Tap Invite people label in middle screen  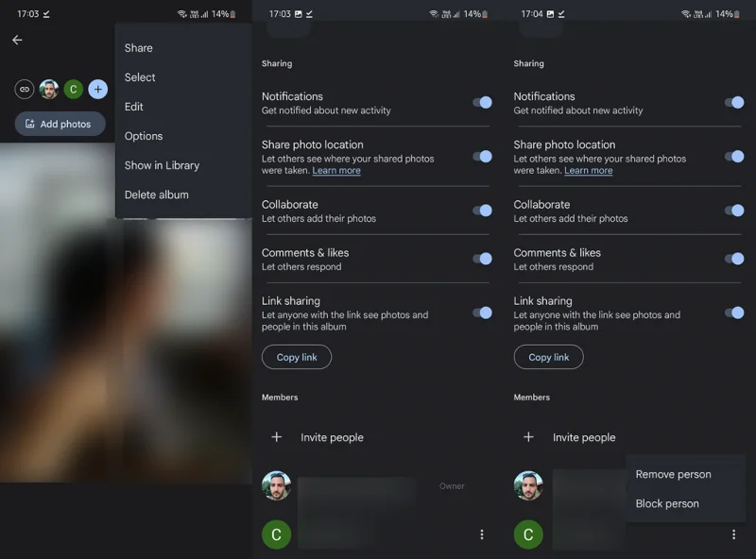point(333,437)
